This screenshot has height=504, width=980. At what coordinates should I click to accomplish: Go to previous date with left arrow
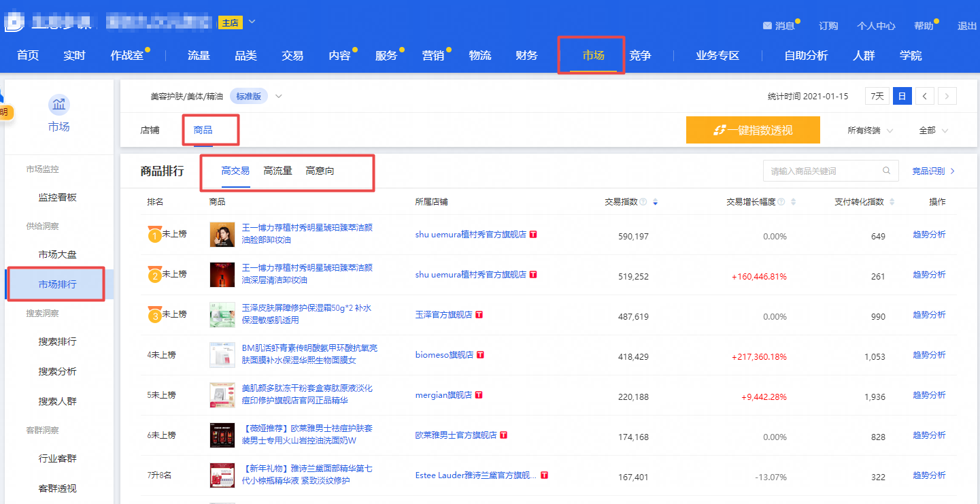[924, 97]
